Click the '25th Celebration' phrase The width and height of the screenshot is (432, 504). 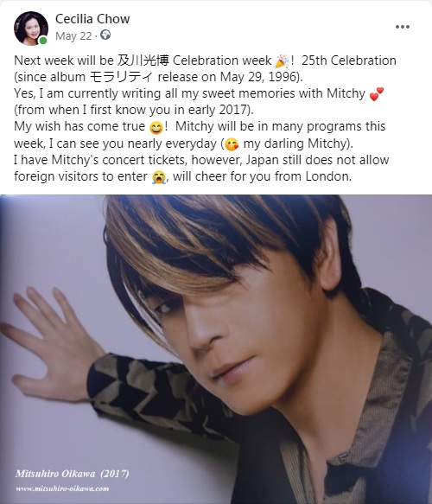tap(349, 61)
